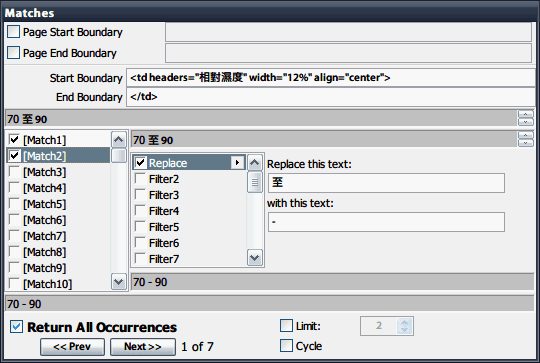Click the Page Start Boundary text field
Image resolution: width=540 pixels, height=363 pixels.
[349, 32]
